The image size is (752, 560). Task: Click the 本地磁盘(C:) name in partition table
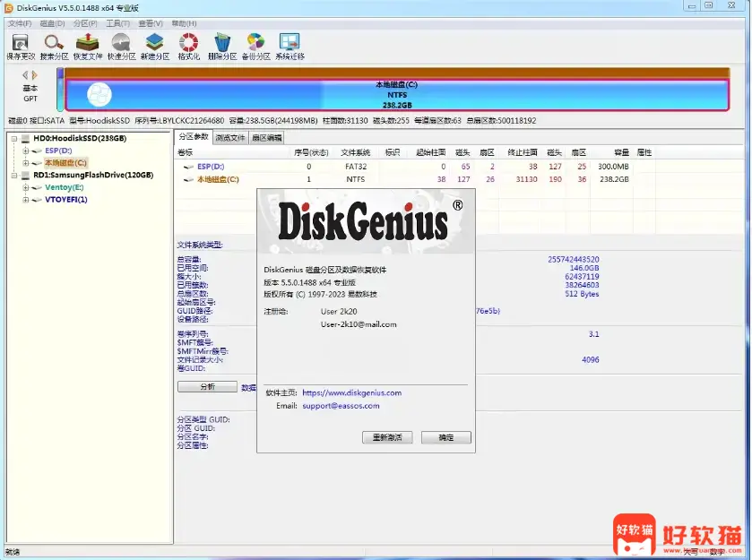[218, 180]
